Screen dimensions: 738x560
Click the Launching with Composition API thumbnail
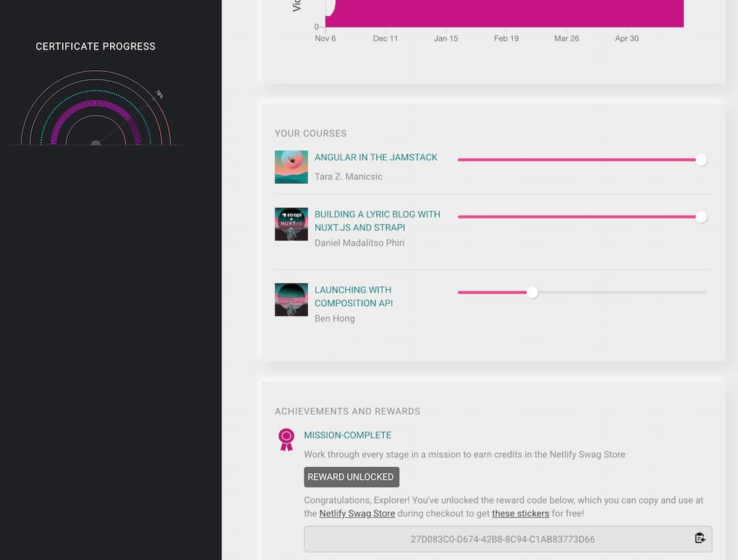click(x=291, y=300)
